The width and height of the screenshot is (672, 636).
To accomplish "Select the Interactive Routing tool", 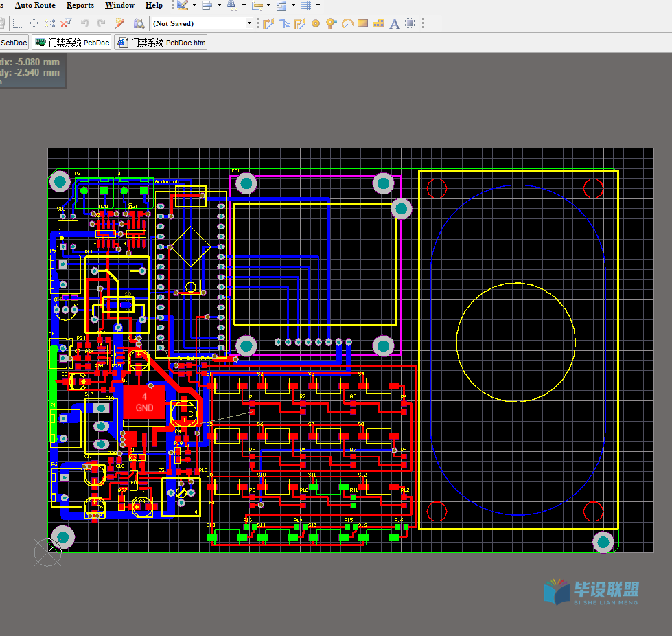I will 268,23.
